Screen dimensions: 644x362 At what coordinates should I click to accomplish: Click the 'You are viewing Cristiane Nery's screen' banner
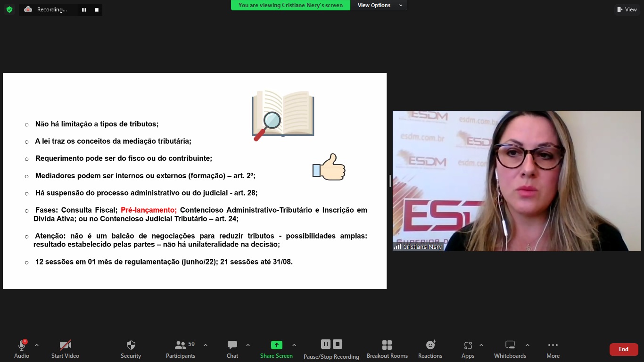tap(290, 5)
